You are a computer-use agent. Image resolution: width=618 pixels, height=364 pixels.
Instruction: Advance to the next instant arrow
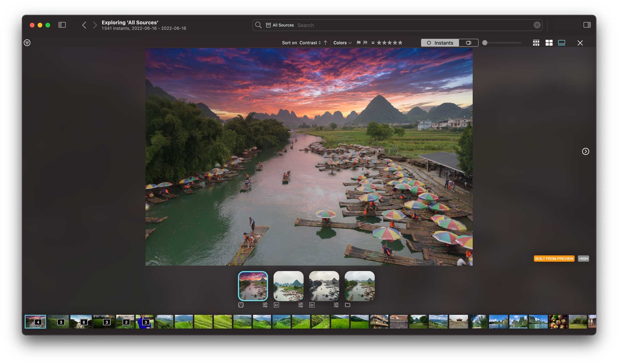coord(586,151)
